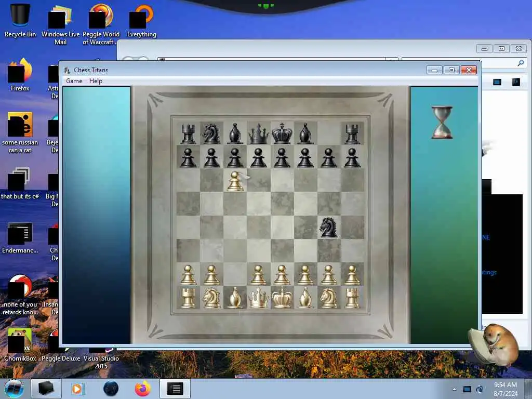Click the black knight in the board's middle
The image size is (532, 399).
point(328,227)
